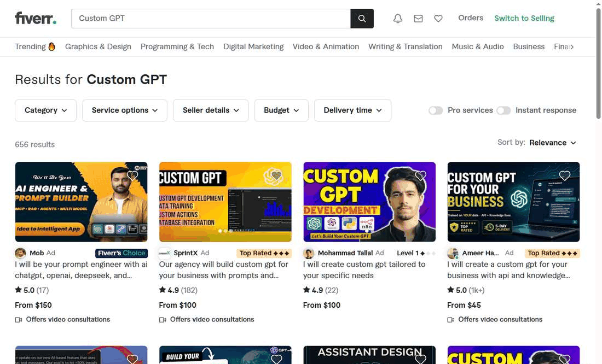The height and width of the screenshot is (364, 602).
Task: Click star rating icon on SprintX gig
Action: (163, 290)
